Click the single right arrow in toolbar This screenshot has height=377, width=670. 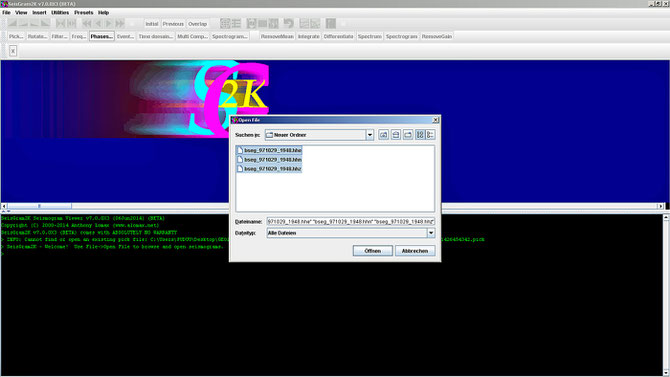[x=109, y=24]
